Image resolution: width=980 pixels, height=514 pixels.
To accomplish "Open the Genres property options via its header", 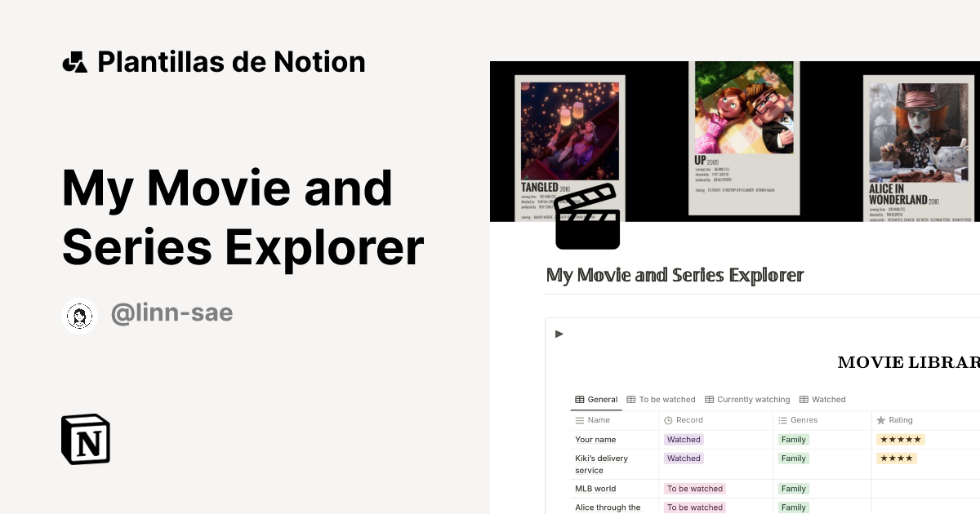I will (x=802, y=419).
